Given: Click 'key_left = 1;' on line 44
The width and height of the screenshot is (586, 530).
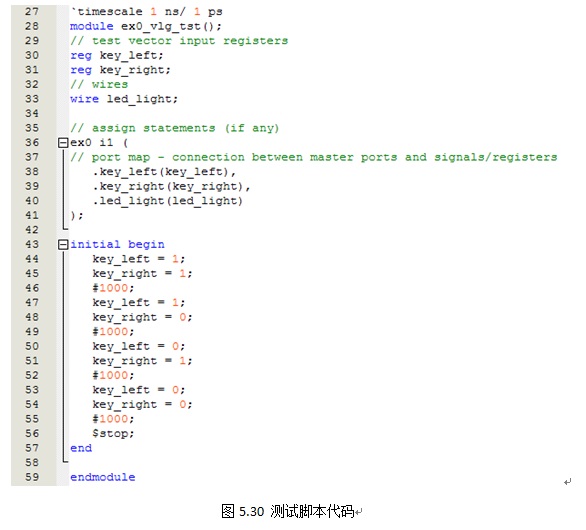Looking at the screenshot, I should 139,259.
